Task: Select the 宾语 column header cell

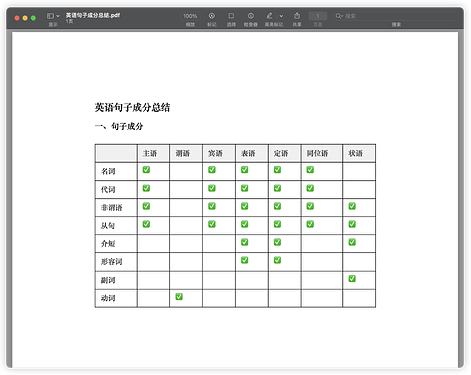Action: pyautogui.click(x=219, y=153)
